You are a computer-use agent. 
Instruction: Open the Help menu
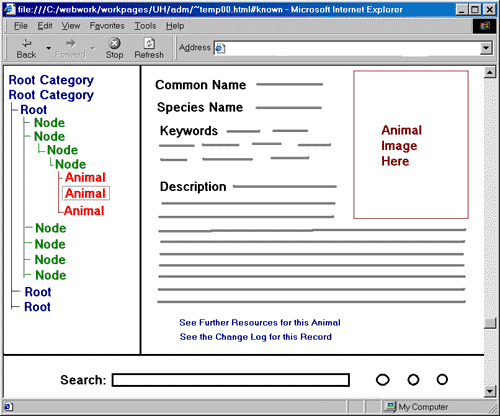175,26
